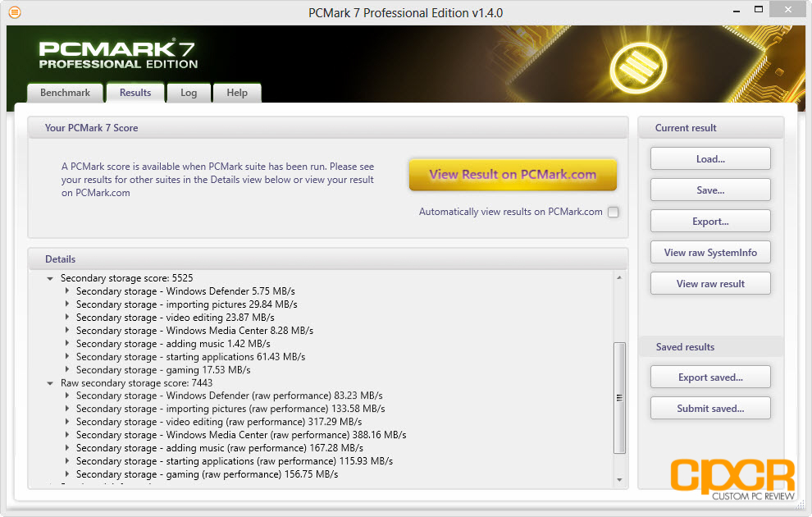Image resolution: width=812 pixels, height=517 pixels.
Task: Select Secondary storage - starting applications 61.43 MB/s
Action: (x=191, y=356)
